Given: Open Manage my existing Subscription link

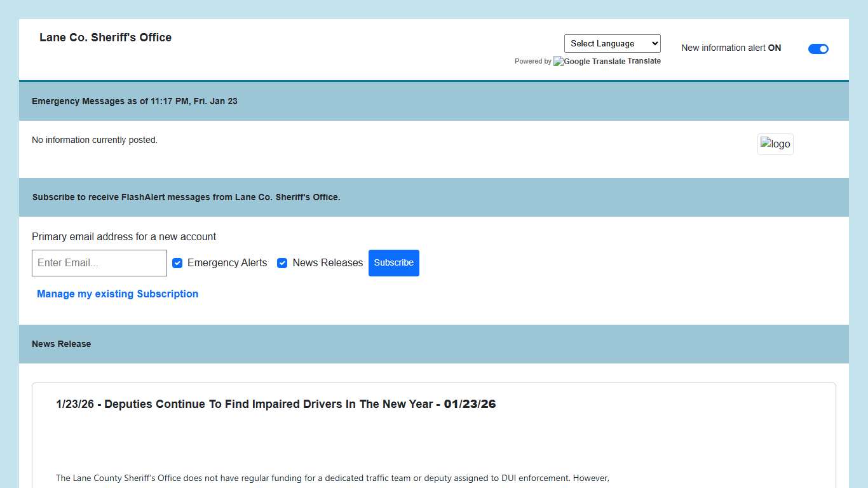Looking at the screenshot, I should (x=118, y=294).
